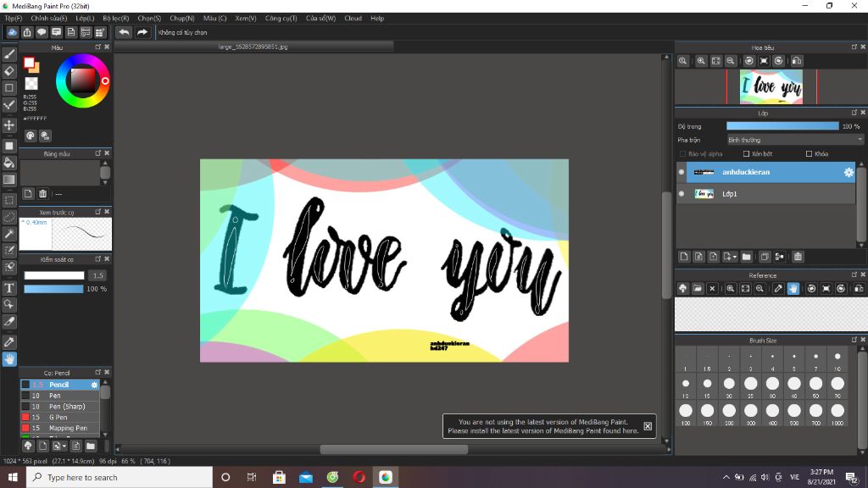Select the Pen (Sharp) brush
868x488 pixels.
tap(60, 406)
